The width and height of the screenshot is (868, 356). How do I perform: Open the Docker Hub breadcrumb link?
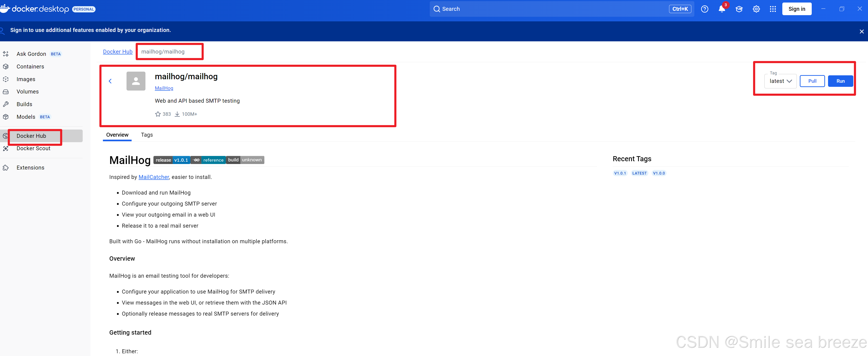(118, 51)
